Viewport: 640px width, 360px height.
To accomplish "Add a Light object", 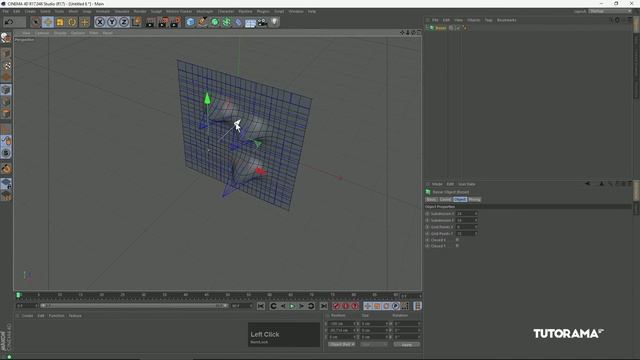I will point(274,22).
